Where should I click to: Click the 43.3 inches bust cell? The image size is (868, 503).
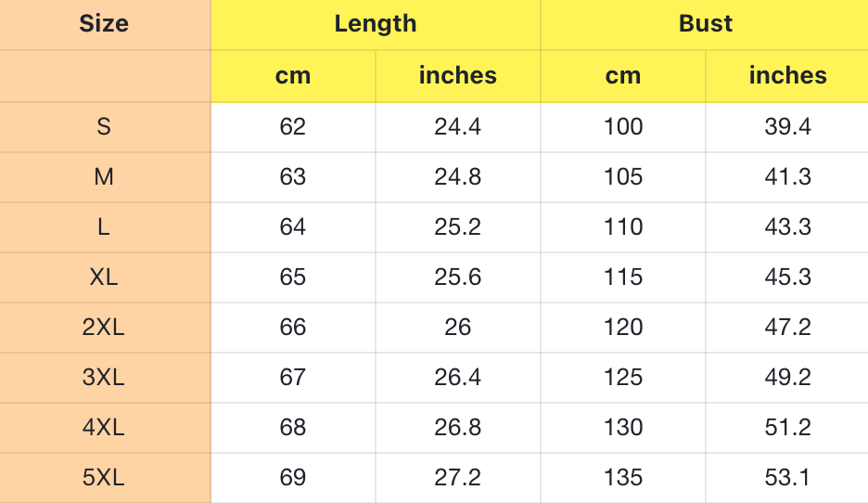(x=787, y=227)
